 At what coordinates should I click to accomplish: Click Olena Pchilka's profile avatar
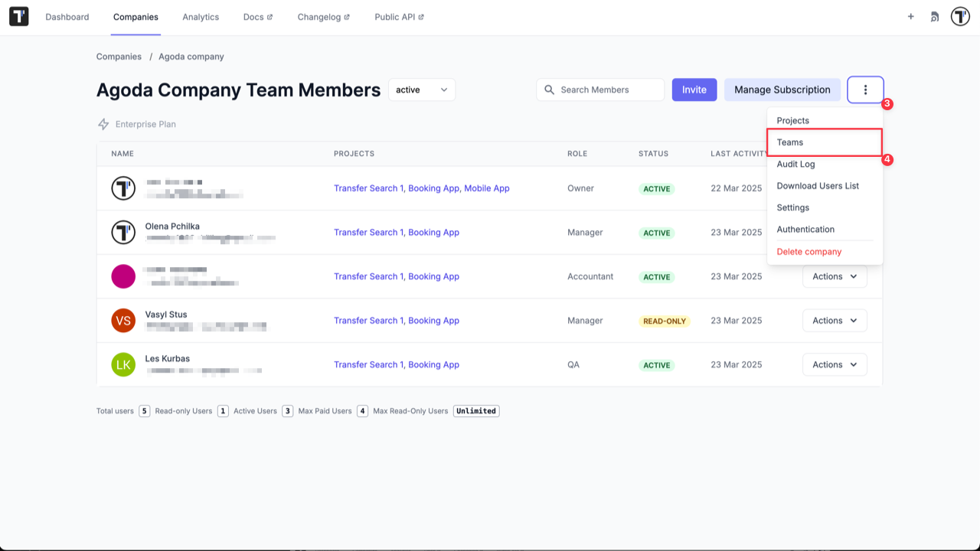(x=123, y=232)
